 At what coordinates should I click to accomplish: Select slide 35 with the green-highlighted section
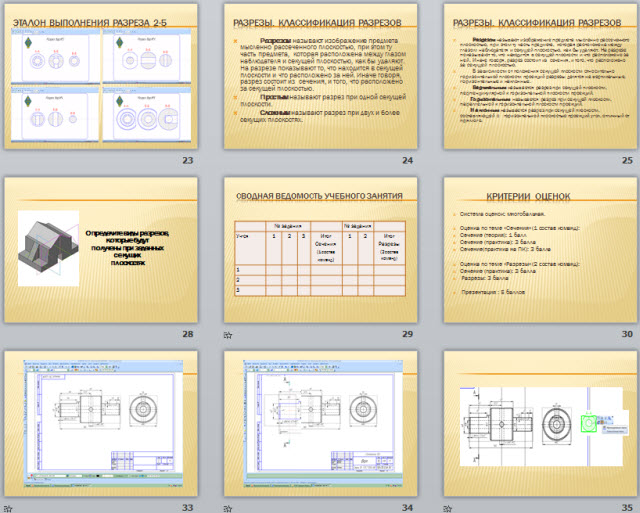coord(540,424)
